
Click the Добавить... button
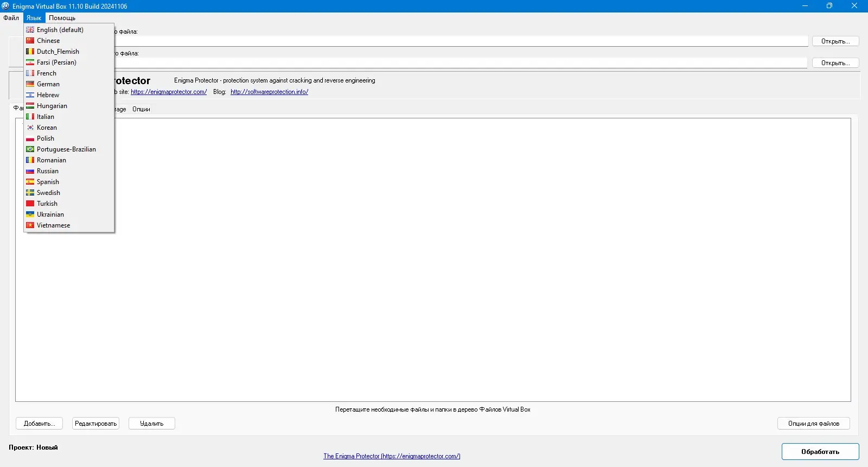click(x=40, y=424)
